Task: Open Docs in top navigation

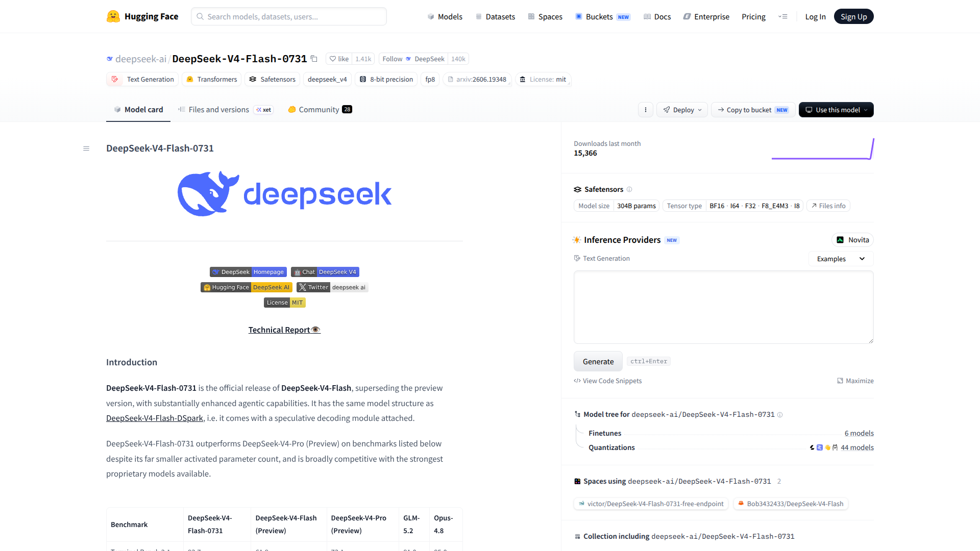Action: [657, 16]
